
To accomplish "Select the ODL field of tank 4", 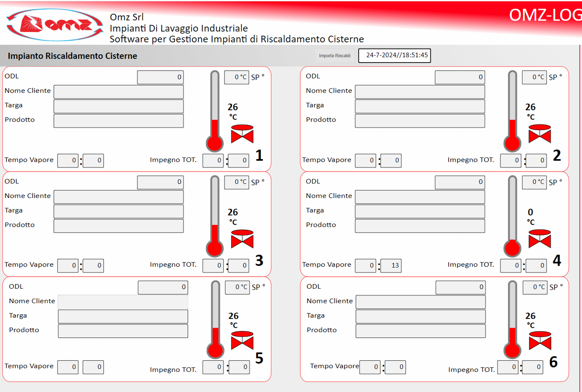I will point(460,182).
